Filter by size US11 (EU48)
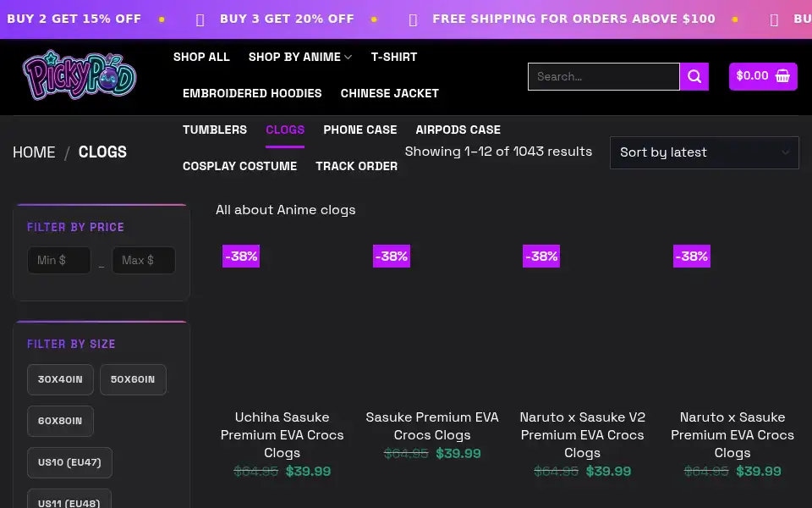812x508 pixels. [x=69, y=499]
